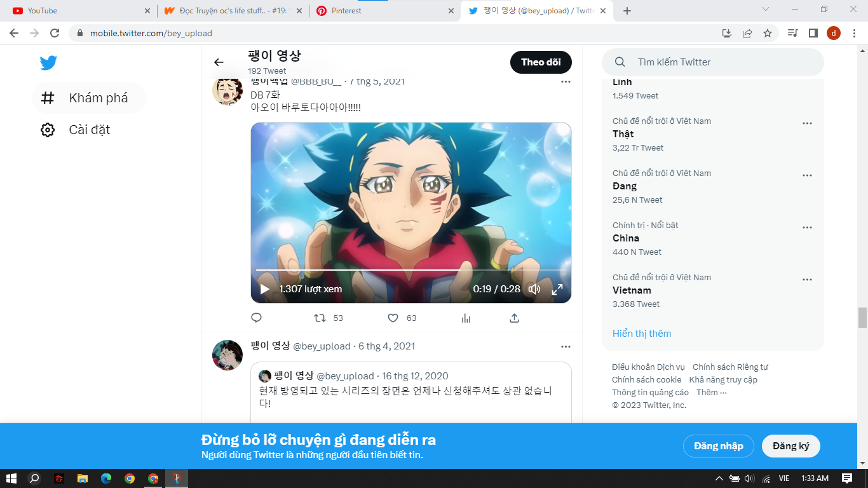The height and width of the screenshot is (488, 868).
Task: Share the video tweet via share icon
Action: pyautogui.click(x=515, y=318)
